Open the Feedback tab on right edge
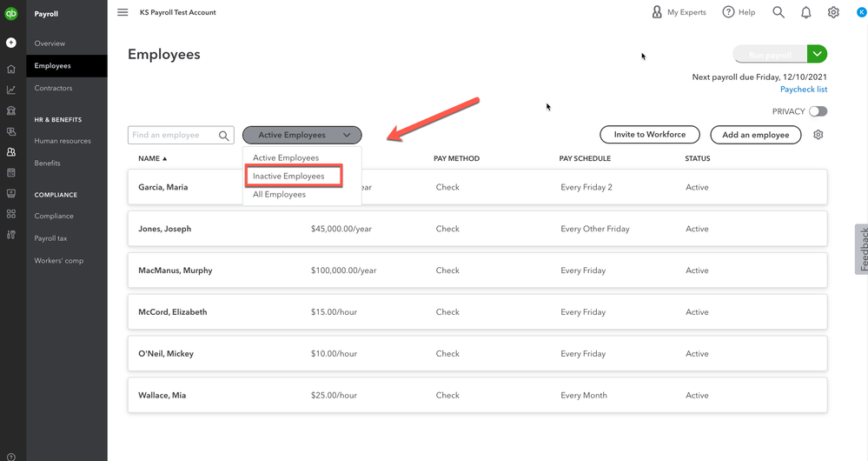 point(862,250)
